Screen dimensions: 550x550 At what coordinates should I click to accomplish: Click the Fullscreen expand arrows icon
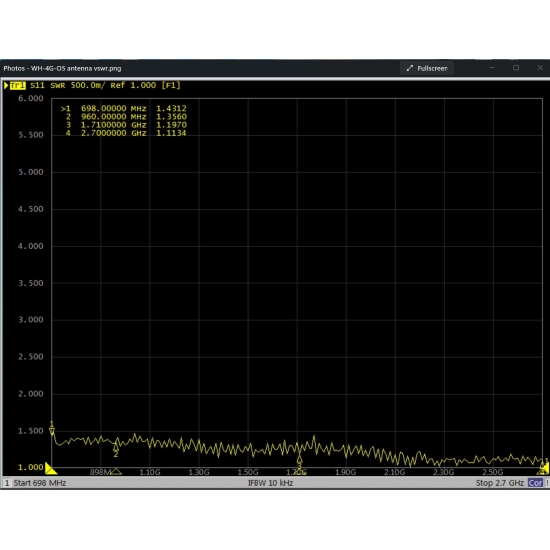pos(410,68)
